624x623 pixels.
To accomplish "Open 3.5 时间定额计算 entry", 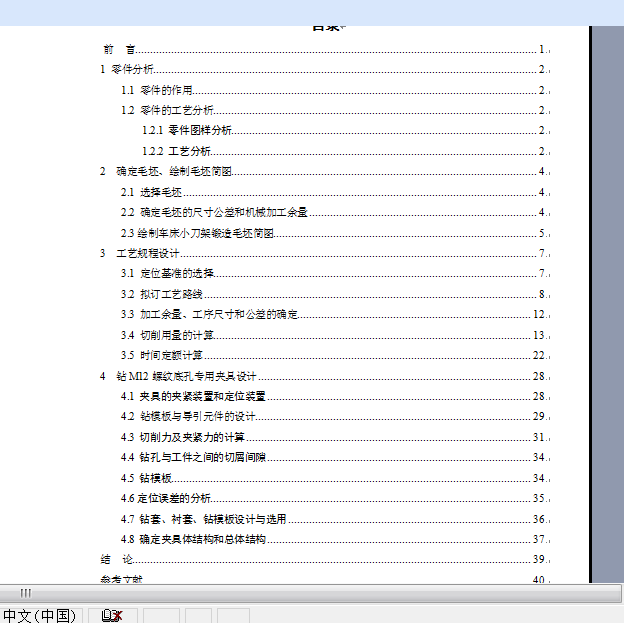I will tap(335, 355).
